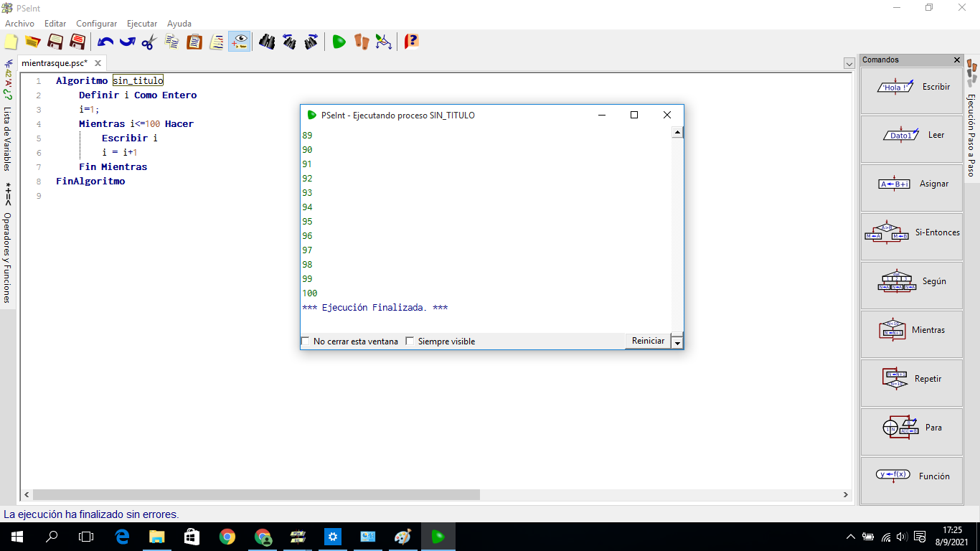Close the mientrasque.psc tab
Viewport: 980px width, 551px height.
point(98,63)
